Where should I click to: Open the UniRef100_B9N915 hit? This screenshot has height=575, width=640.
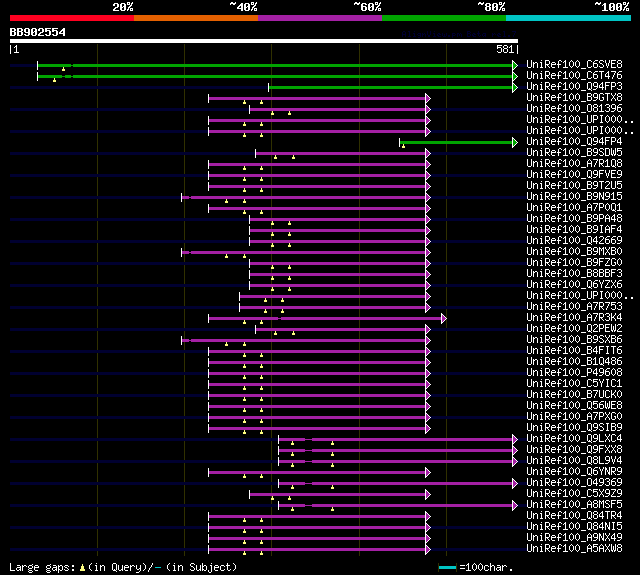pyautogui.click(x=574, y=197)
